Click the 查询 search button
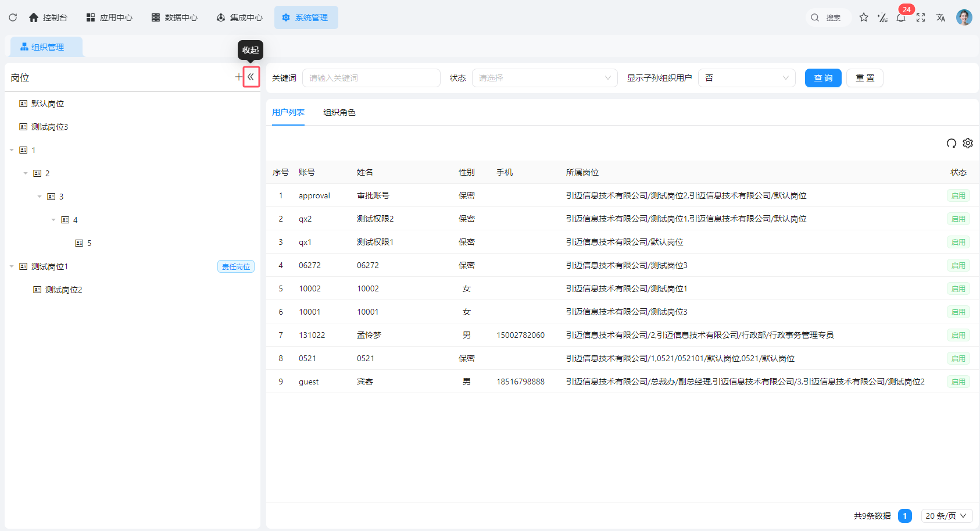Image resolution: width=980 pixels, height=531 pixels. [x=822, y=78]
